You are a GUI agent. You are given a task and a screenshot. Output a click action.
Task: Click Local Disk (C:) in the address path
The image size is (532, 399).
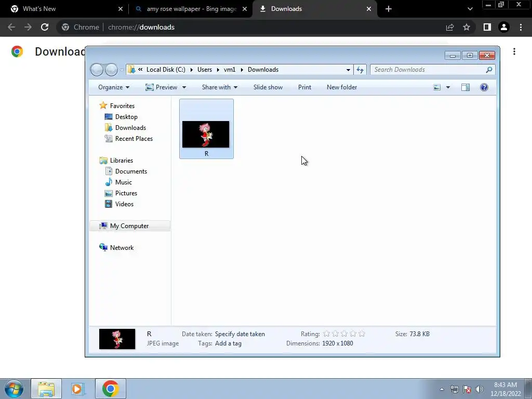[166, 70]
